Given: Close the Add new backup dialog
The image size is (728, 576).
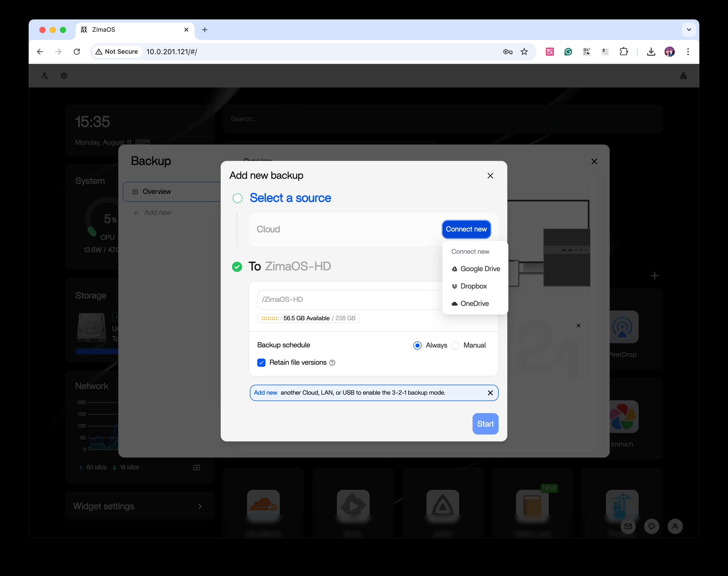Looking at the screenshot, I should [490, 176].
